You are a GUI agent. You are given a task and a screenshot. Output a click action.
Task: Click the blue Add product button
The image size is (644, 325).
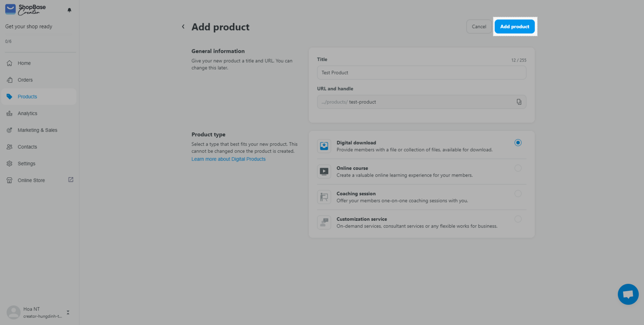point(514,27)
